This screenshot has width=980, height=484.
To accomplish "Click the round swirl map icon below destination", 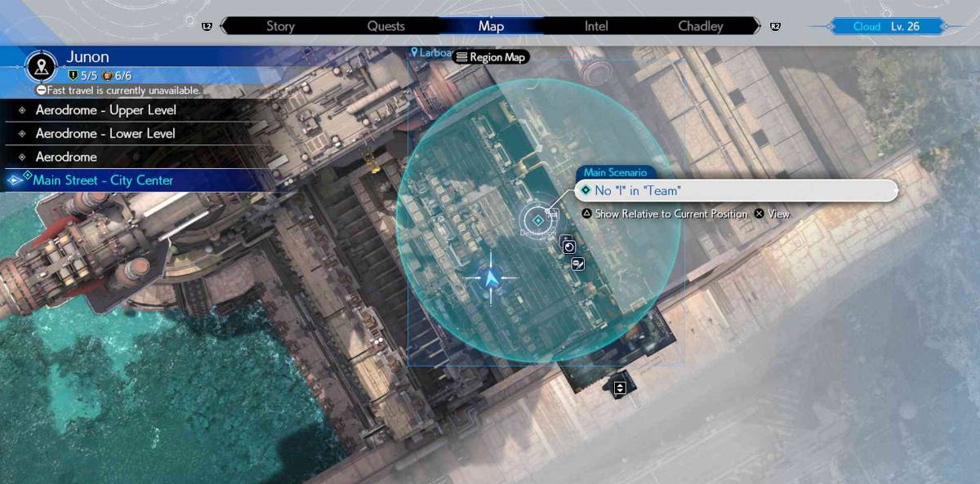I will coord(569,246).
